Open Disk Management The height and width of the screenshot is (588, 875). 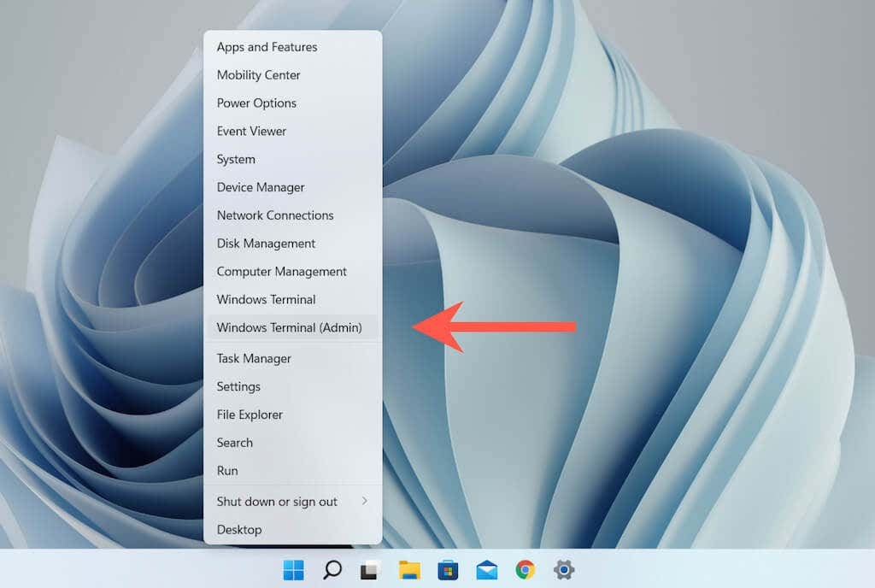[x=265, y=244]
